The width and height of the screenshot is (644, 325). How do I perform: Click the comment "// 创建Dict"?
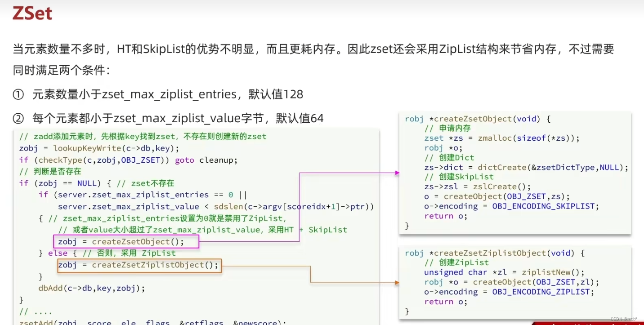click(449, 157)
